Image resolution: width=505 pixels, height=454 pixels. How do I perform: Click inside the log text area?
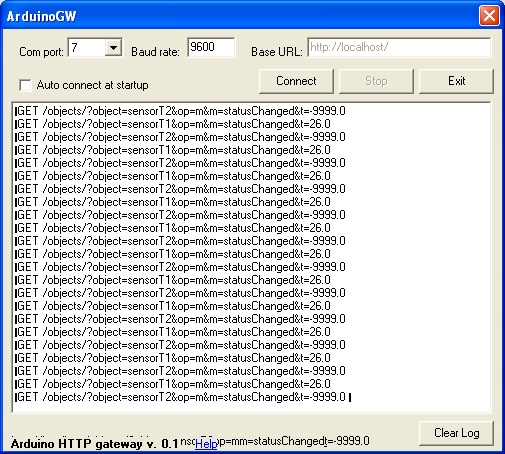(x=251, y=257)
